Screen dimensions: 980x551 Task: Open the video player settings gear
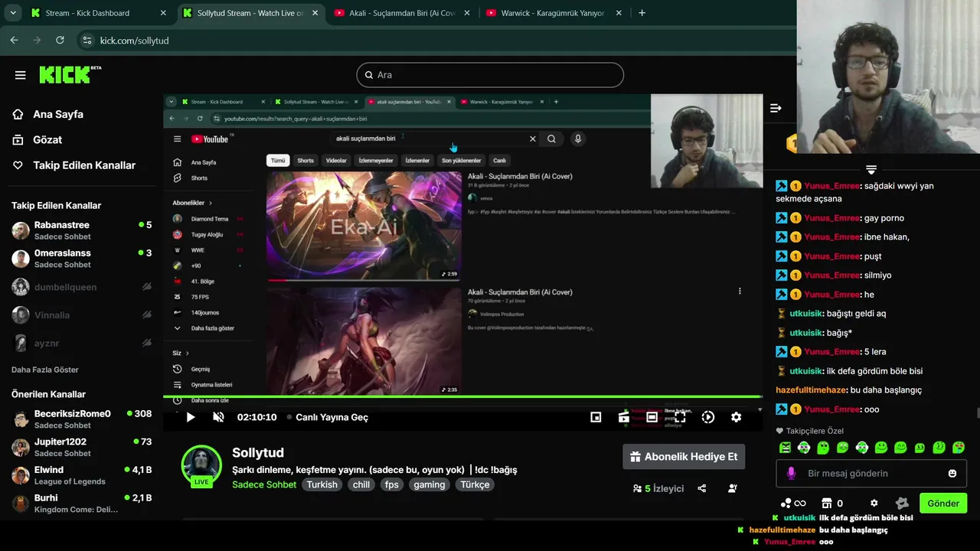[736, 417]
